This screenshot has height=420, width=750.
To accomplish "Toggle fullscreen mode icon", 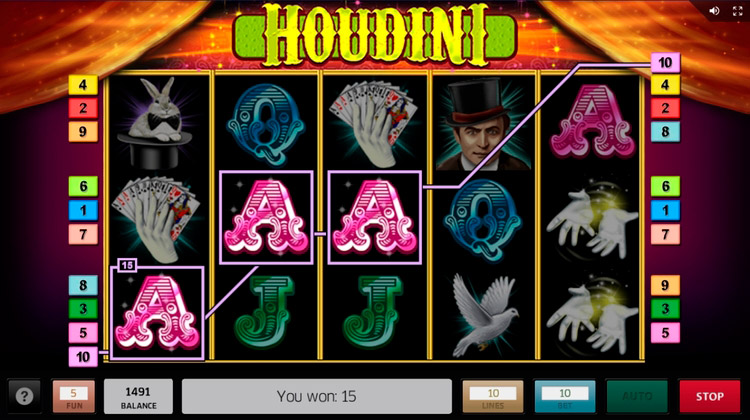I will (x=738, y=11).
